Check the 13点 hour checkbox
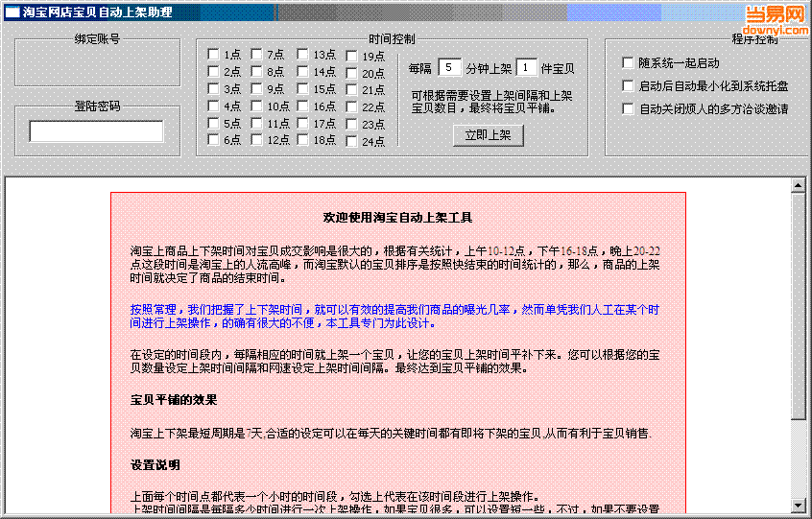 (x=303, y=54)
